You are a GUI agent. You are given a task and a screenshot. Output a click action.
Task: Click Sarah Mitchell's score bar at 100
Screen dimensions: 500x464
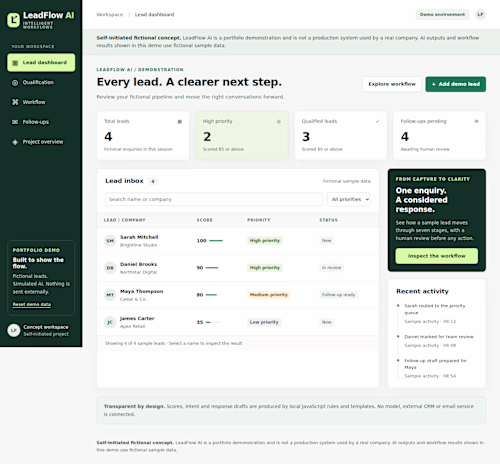click(x=216, y=241)
